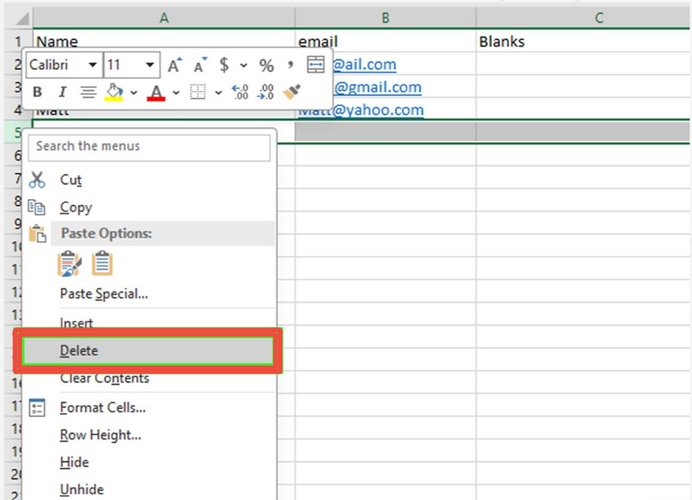Click the Bold button in mini toolbar

[38, 92]
